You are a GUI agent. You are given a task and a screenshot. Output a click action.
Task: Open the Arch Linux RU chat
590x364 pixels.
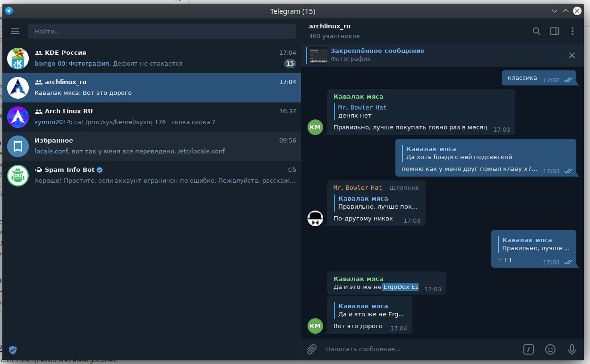[152, 117]
